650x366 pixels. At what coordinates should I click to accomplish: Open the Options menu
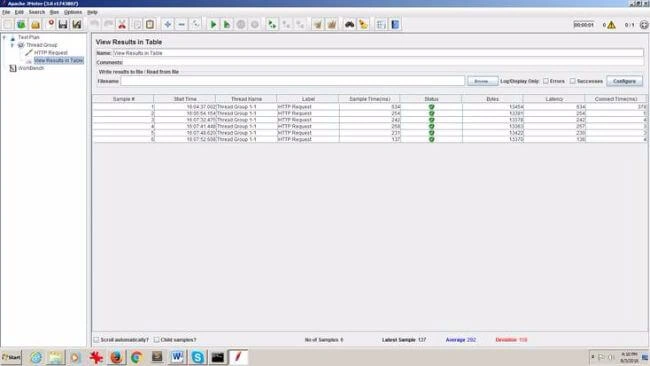tap(73, 12)
